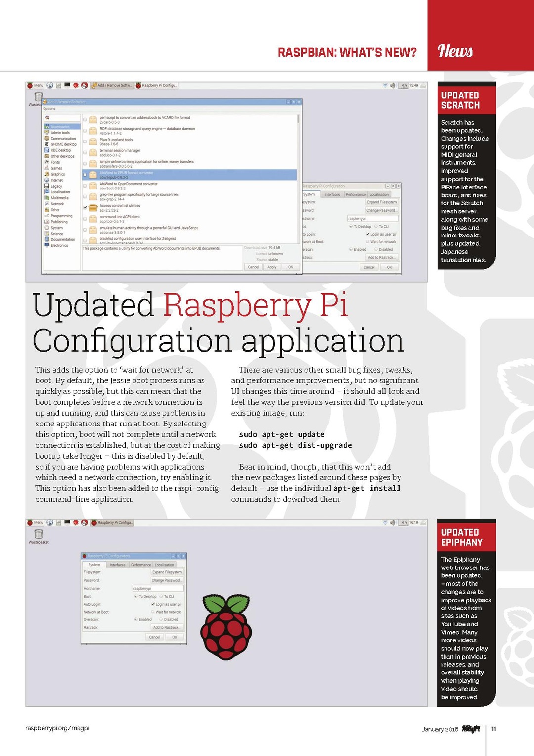Enable Wait for network in the fully visible dialog

tap(153, 612)
